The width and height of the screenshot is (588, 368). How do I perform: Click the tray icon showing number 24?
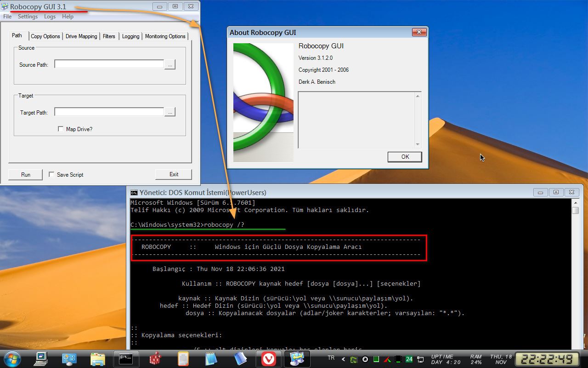(408, 359)
